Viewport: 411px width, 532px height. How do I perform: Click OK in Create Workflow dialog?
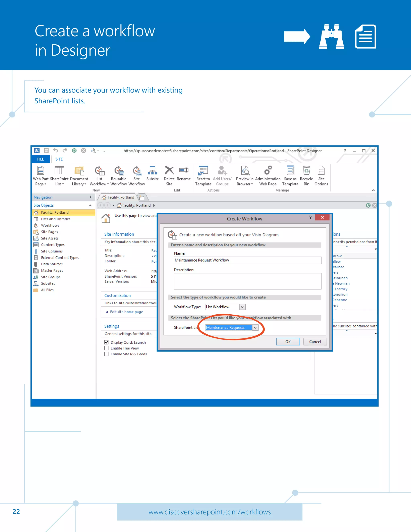point(288,342)
